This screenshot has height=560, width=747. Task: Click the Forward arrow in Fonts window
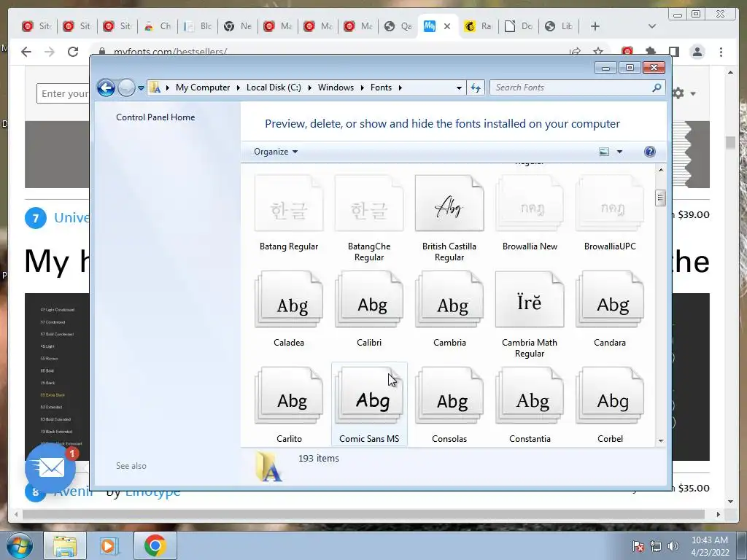126,87
